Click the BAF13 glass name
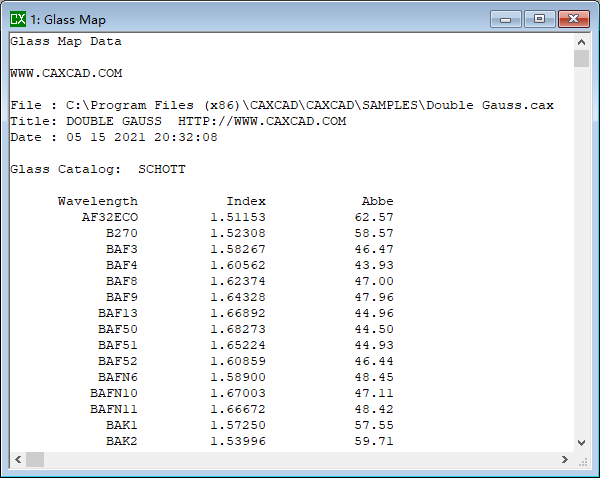Image resolution: width=600 pixels, height=478 pixels. point(118,313)
